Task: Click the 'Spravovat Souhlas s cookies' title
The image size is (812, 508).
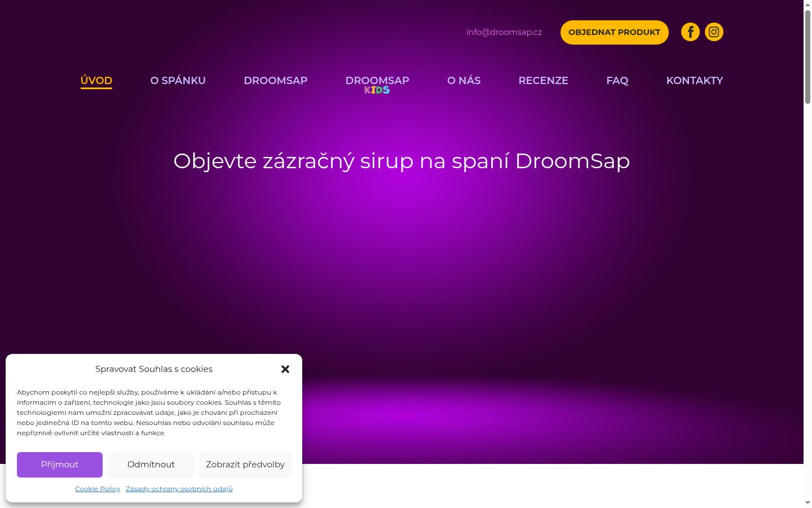Action: click(x=154, y=369)
